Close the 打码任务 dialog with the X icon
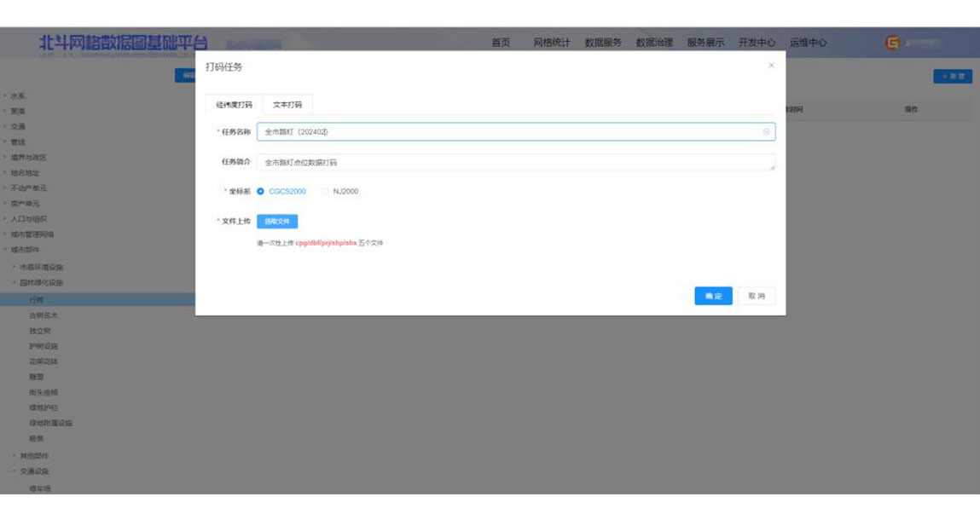The height and width of the screenshot is (520, 980). [771, 66]
